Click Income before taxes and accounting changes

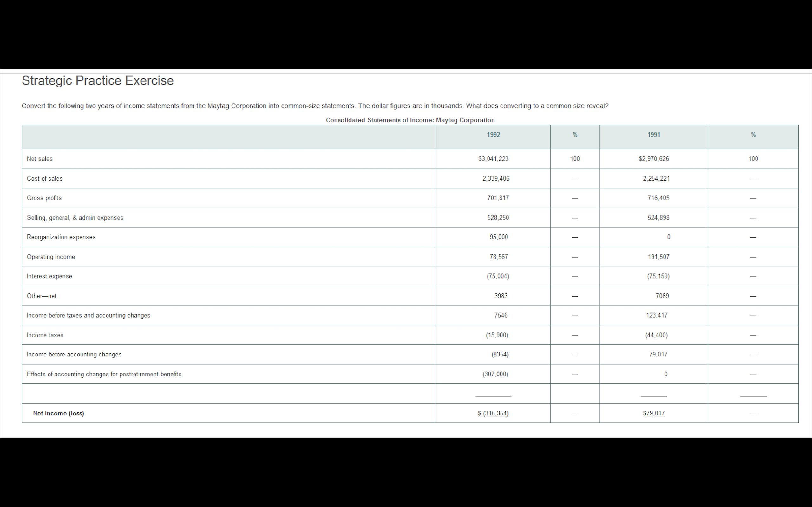tap(88, 316)
